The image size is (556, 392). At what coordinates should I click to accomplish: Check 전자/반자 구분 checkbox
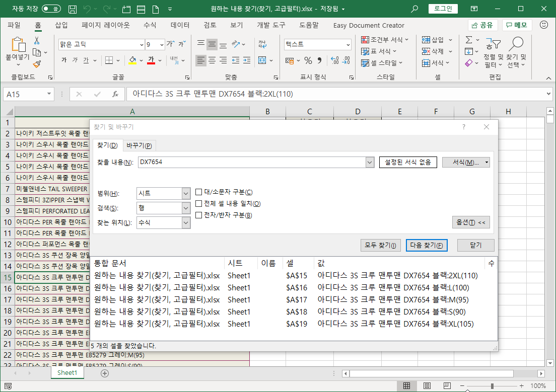click(x=198, y=215)
